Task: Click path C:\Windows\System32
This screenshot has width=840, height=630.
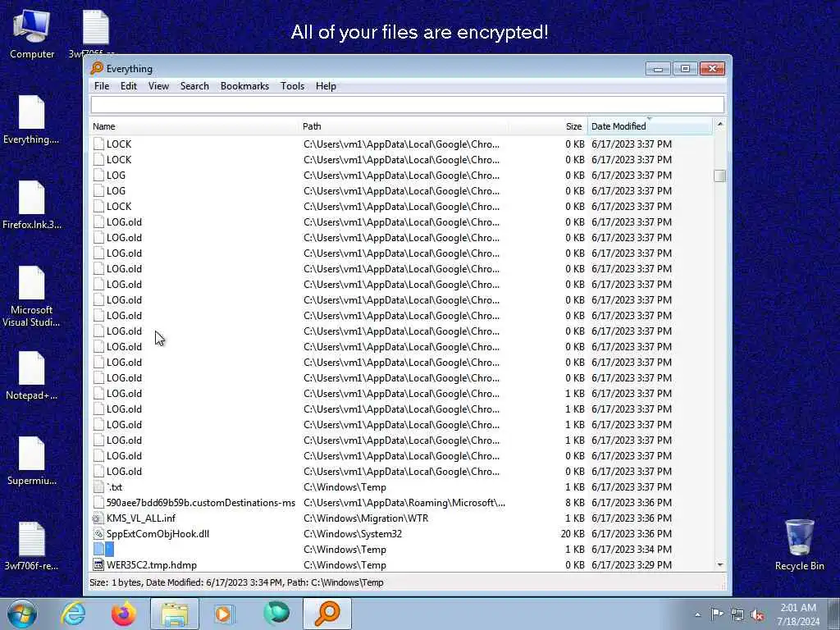Action: click(353, 533)
